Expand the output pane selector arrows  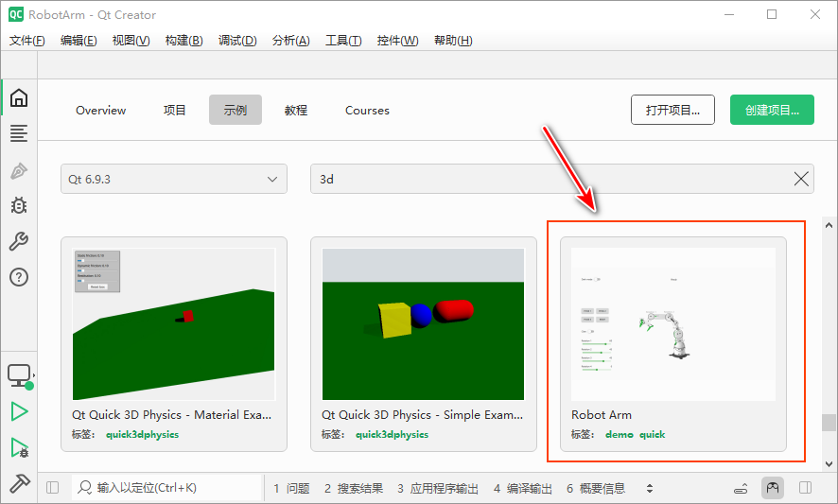click(650, 488)
